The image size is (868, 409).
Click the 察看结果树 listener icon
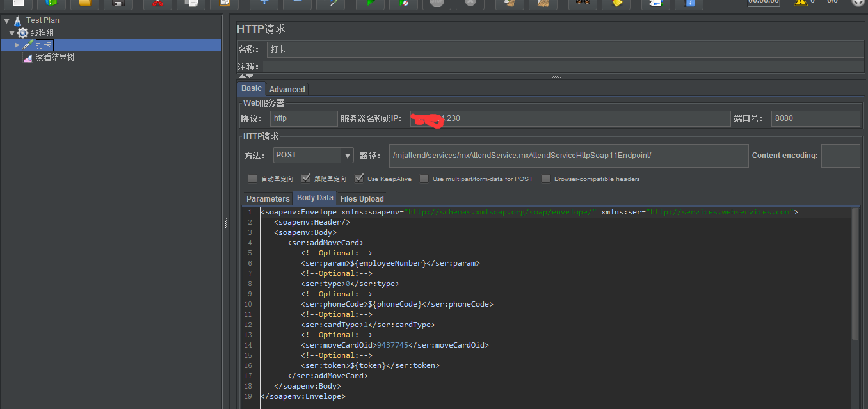click(28, 58)
